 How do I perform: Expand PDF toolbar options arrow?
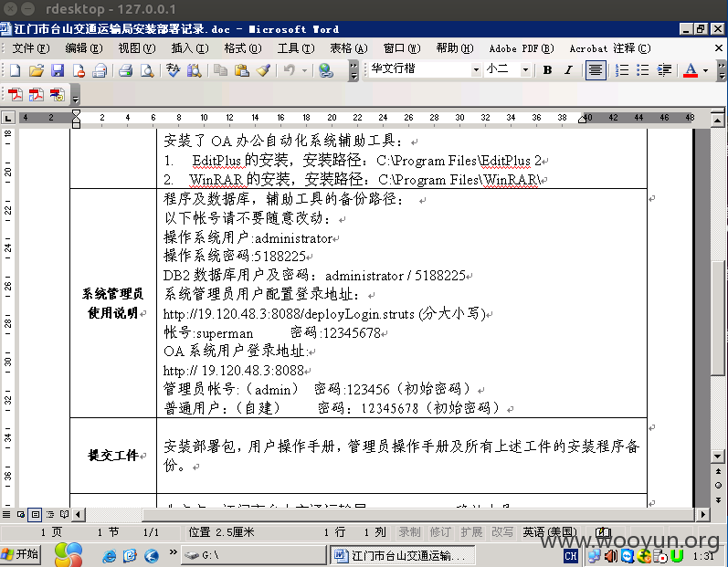[75, 95]
